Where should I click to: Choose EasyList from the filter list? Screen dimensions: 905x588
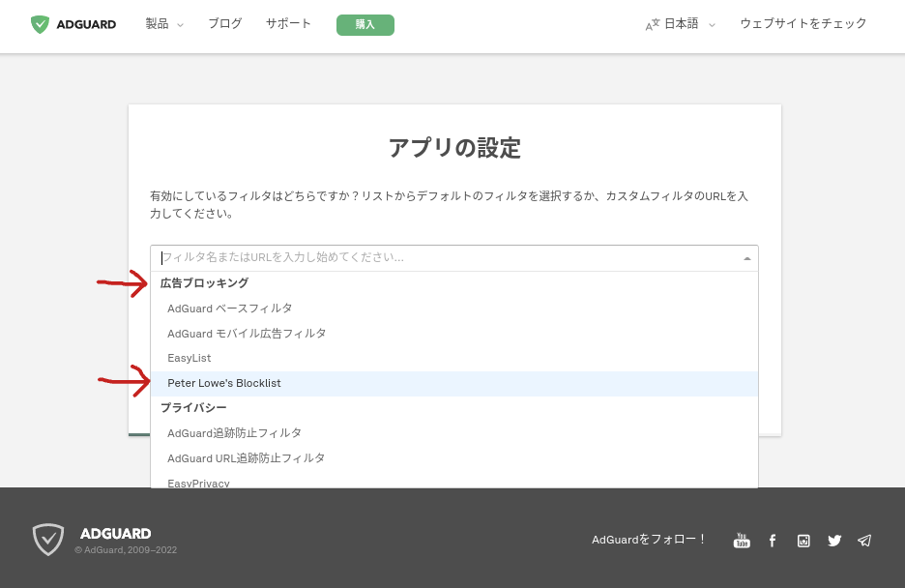pyautogui.click(x=454, y=359)
